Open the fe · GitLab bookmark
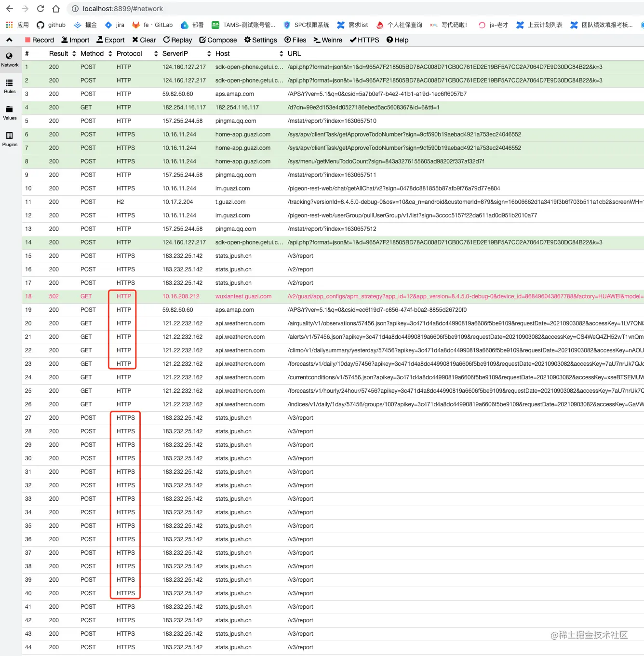The width and height of the screenshot is (644, 656). [x=152, y=25]
